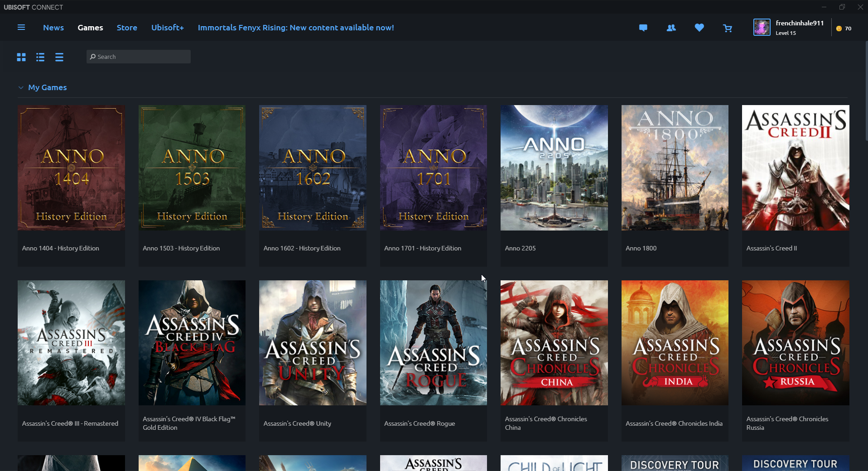Click the 'Assassin's Creed II' title text
The image size is (868, 471).
coord(772,248)
